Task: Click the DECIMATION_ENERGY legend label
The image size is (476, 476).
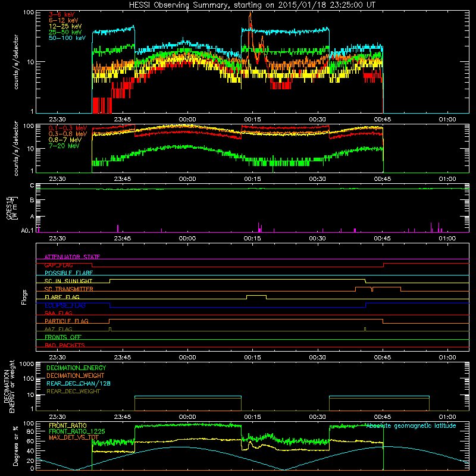Action: 76,368
